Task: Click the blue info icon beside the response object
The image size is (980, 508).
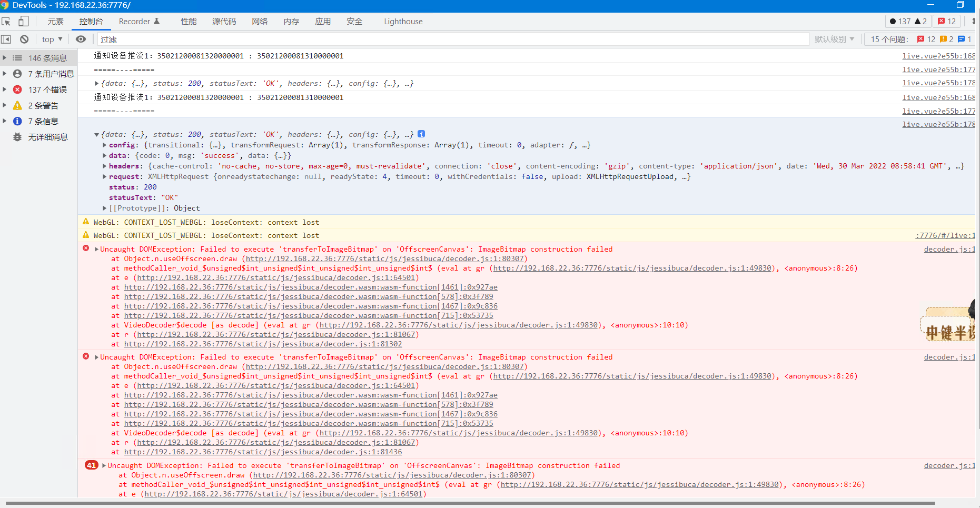Action: coord(421,134)
